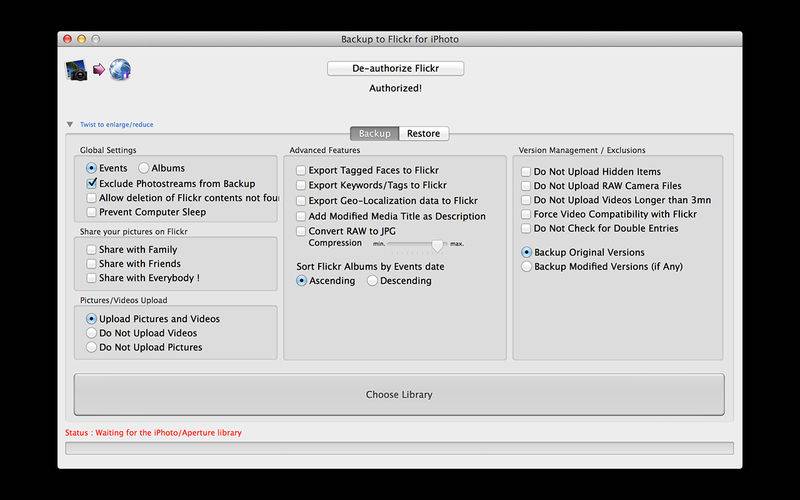
Task: Minimize the window with the yellow button
Action: click(82, 39)
